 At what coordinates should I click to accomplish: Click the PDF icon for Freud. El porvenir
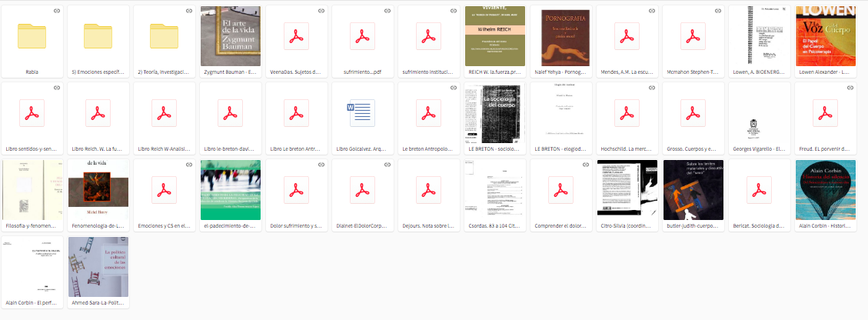(825, 113)
